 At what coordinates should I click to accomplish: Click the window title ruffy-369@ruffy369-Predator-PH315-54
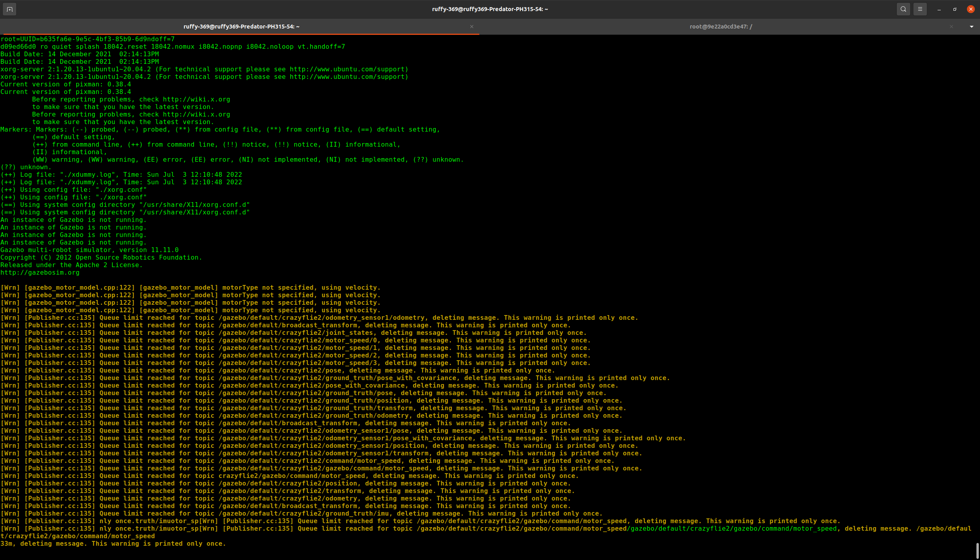pyautogui.click(x=490, y=9)
